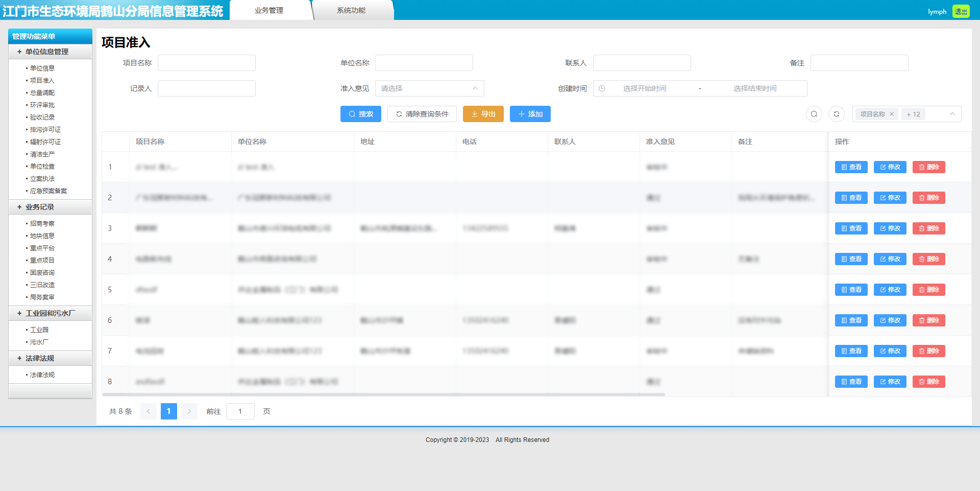This screenshot has width=980, height=491.
Task: Click 删除 for row 8
Action: (928, 382)
